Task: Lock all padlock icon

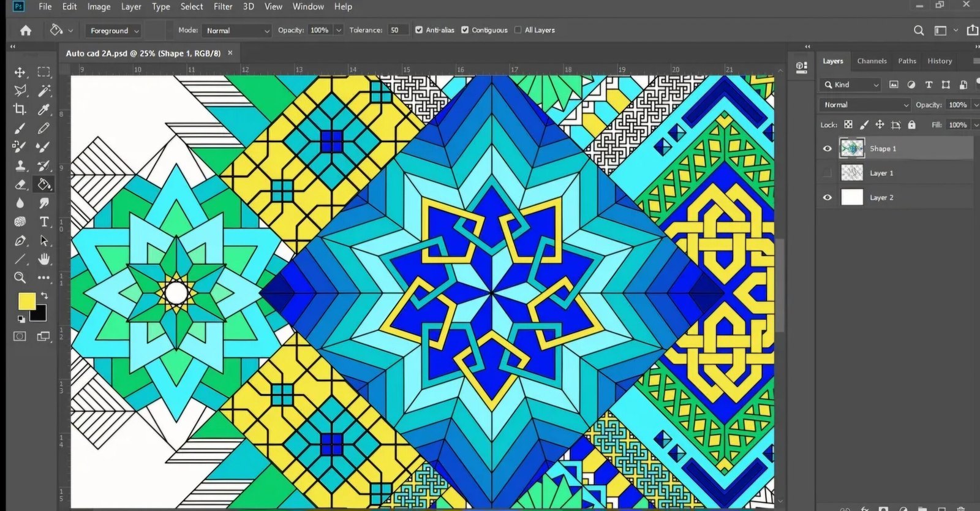Action: 911,124
